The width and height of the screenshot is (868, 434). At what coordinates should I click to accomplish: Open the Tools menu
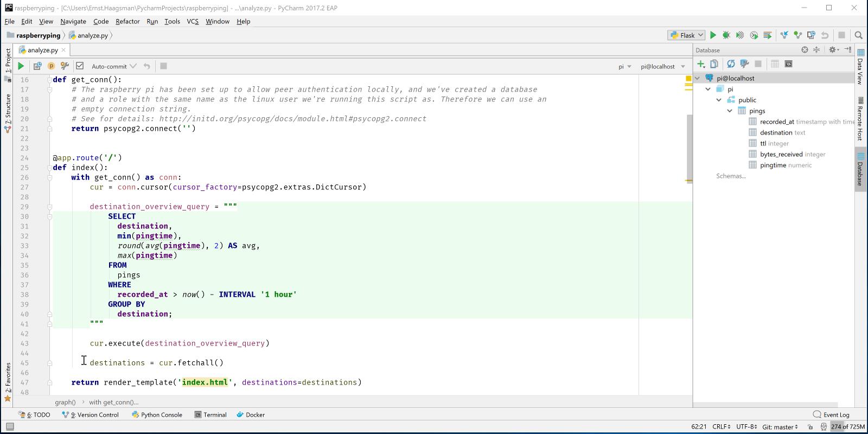point(172,21)
